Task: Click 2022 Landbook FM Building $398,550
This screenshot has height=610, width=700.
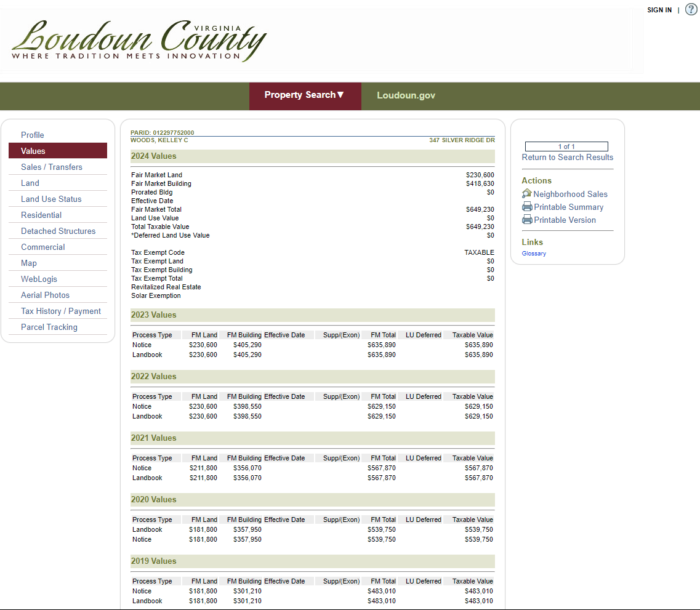Action: (x=247, y=416)
